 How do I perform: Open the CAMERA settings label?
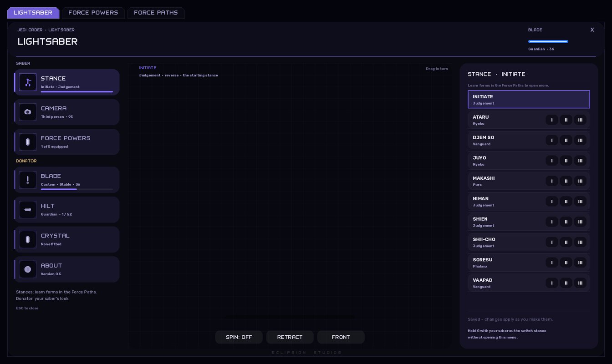tap(54, 108)
